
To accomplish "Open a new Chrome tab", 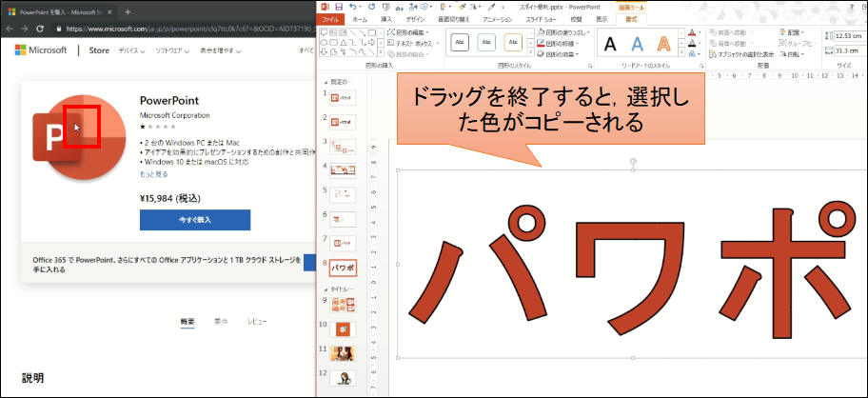I will coord(128,11).
